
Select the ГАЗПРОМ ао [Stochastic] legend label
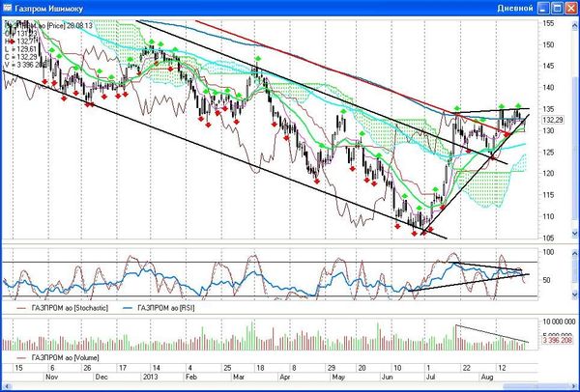(70, 308)
